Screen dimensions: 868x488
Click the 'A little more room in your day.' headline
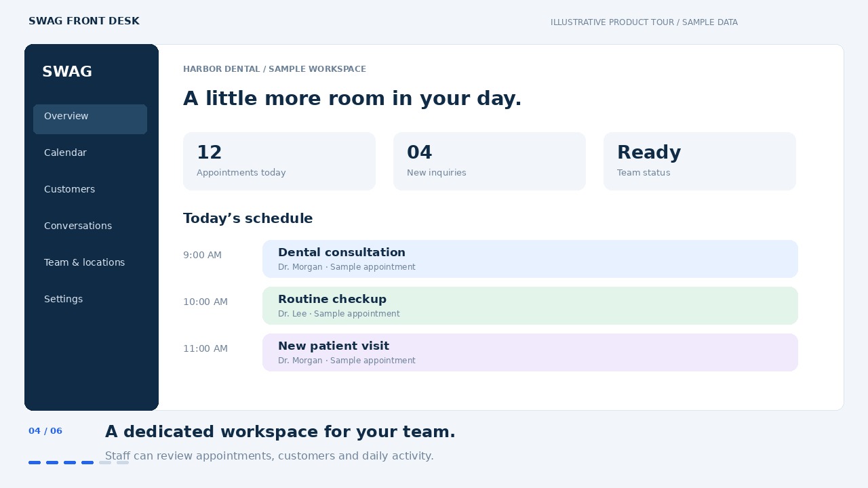pyautogui.click(x=353, y=99)
